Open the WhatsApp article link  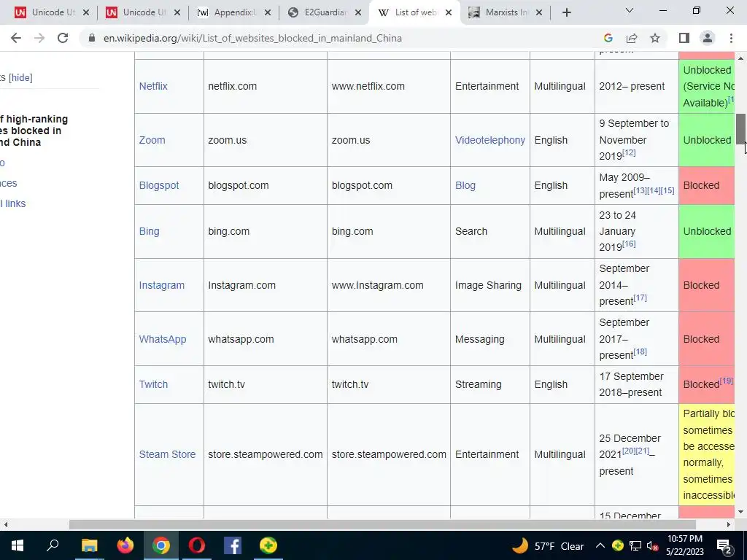pyautogui.click(x=163, y=339)
